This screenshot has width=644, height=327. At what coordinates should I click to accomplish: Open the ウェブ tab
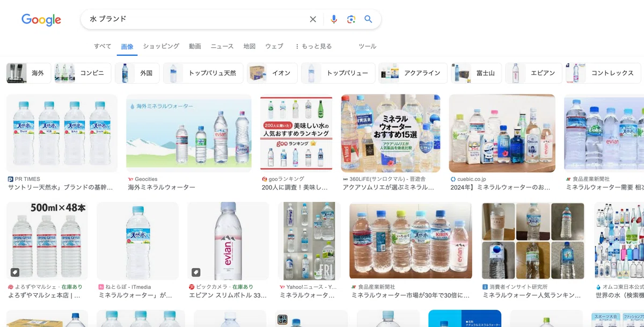(274, 47)
